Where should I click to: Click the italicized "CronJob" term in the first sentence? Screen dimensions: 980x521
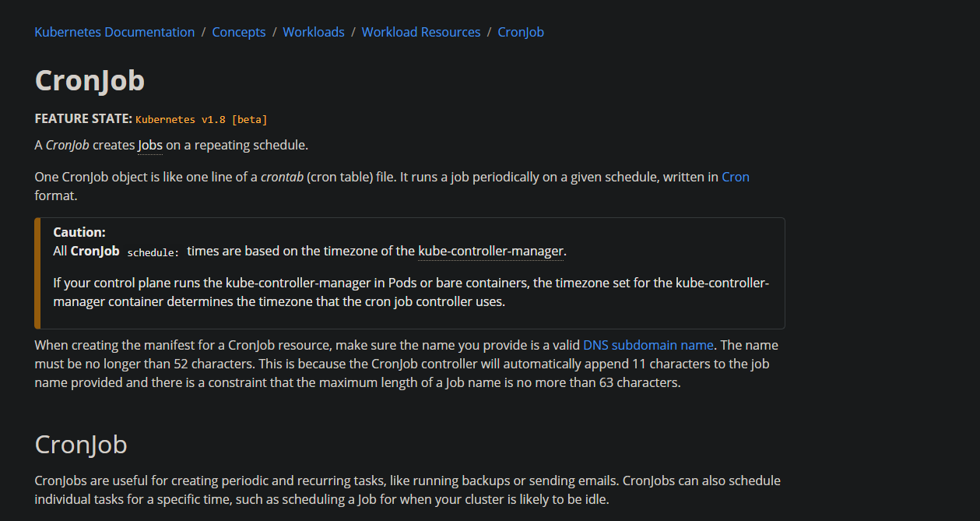67,145
